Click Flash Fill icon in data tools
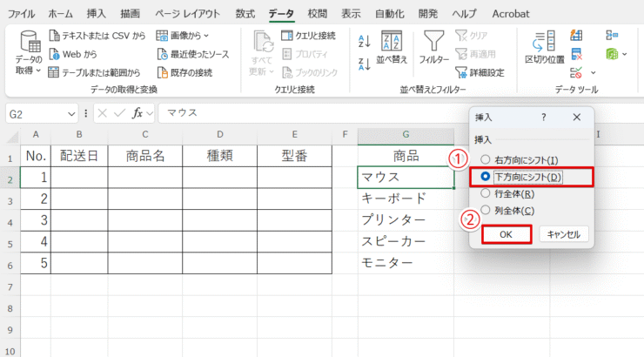The width and height of the screenshot is (644, 357). pos(576,36)
